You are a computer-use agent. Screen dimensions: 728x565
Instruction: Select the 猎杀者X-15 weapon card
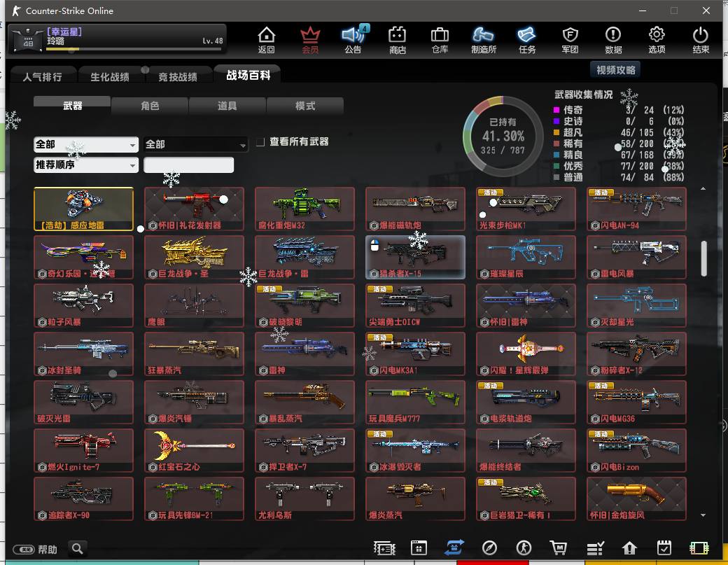tap(415, 257)
